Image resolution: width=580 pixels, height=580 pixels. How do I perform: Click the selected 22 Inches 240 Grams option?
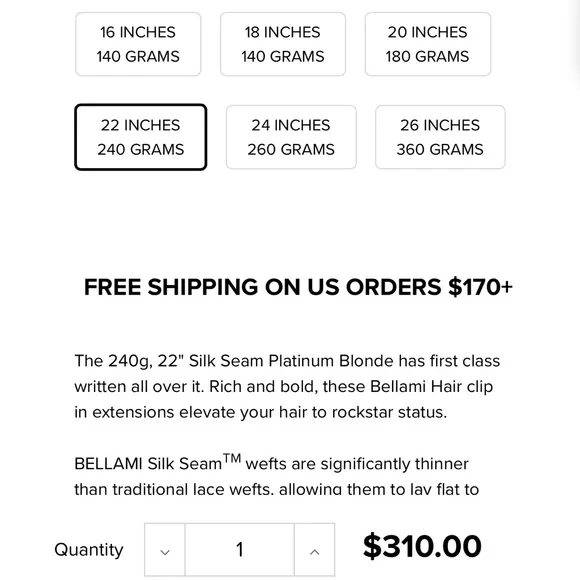click(x=141, y=137)
